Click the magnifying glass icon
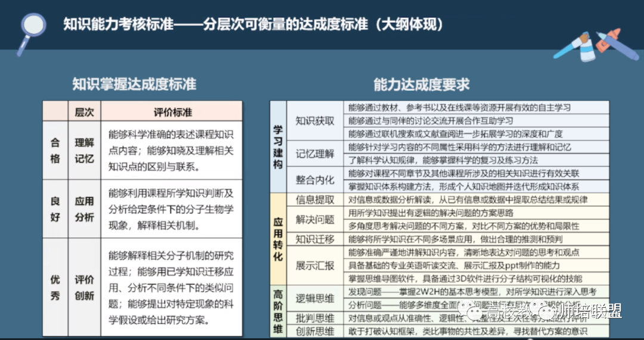The image size is (644, 340). pos(30,28)
